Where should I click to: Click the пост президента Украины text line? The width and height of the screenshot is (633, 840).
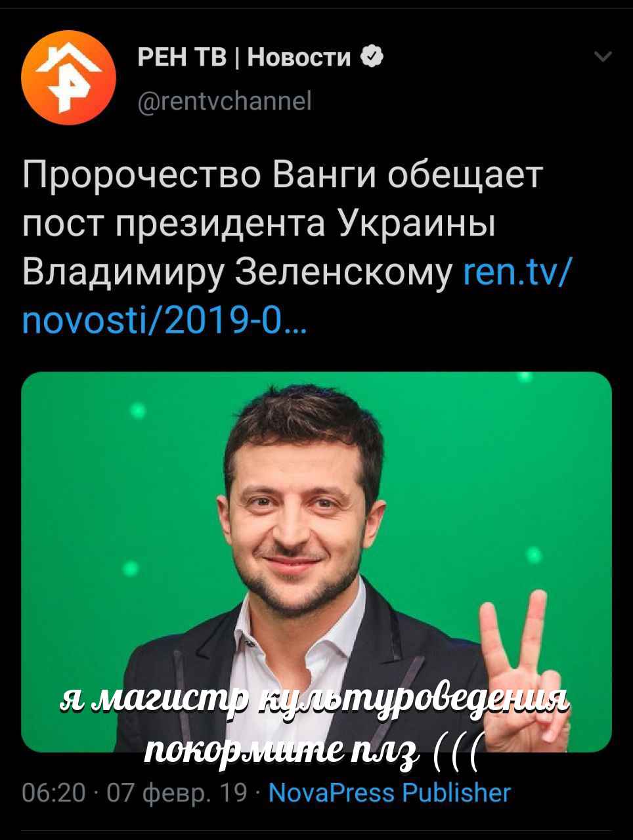tap(259, 224)
